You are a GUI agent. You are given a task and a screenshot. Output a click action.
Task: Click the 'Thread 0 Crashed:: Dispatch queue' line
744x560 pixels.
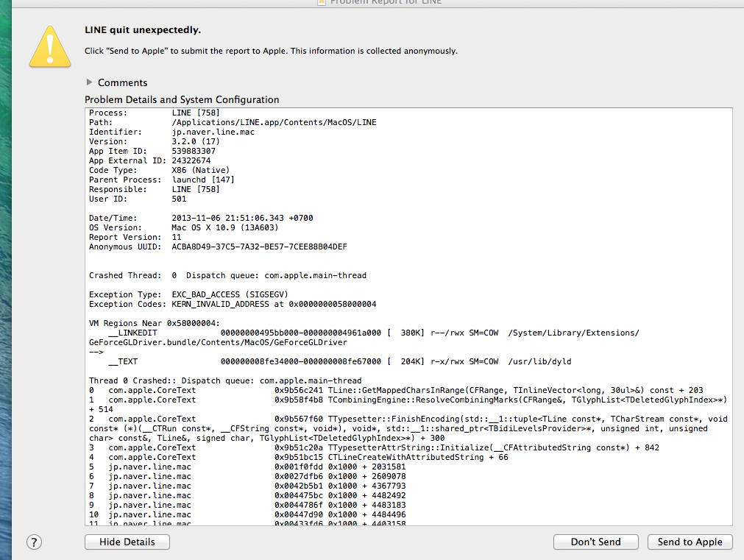tap(225, 380)
